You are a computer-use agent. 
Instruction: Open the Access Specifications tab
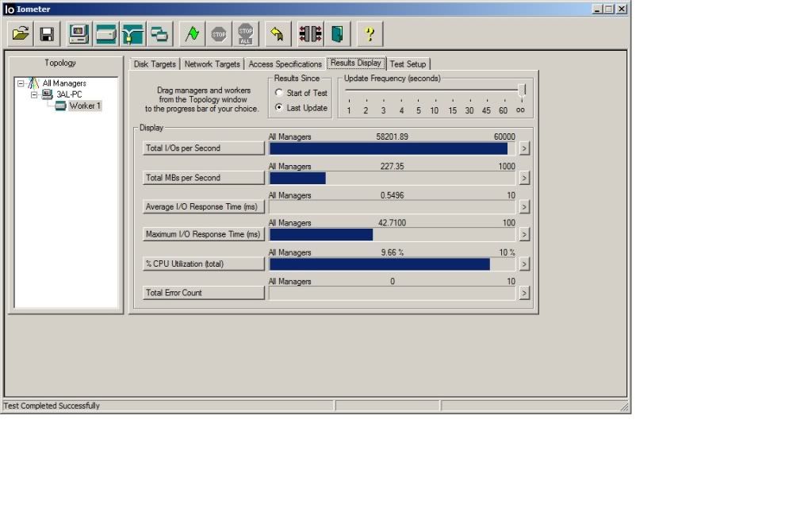coord(285,63)
